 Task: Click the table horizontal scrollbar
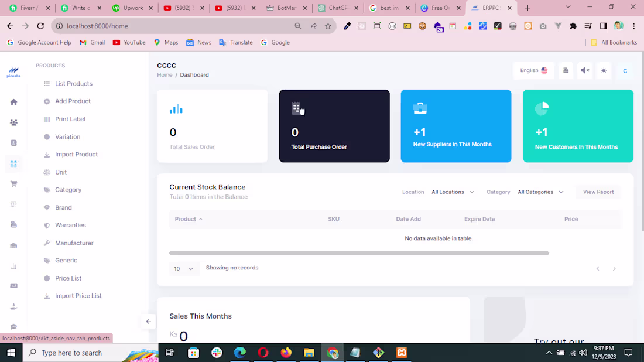[359, 254]
